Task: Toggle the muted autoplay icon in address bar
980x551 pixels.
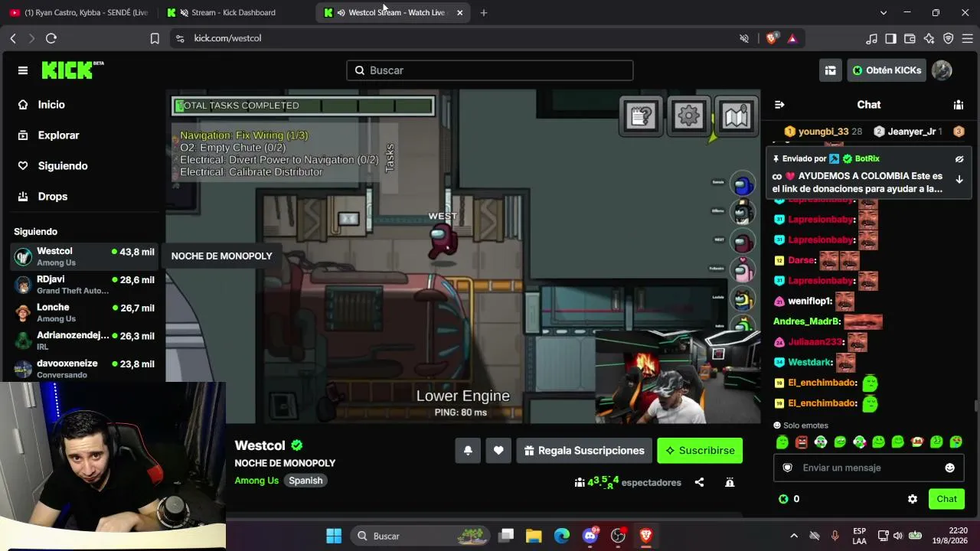Action: pyautogui.click(x=744, y=38)
